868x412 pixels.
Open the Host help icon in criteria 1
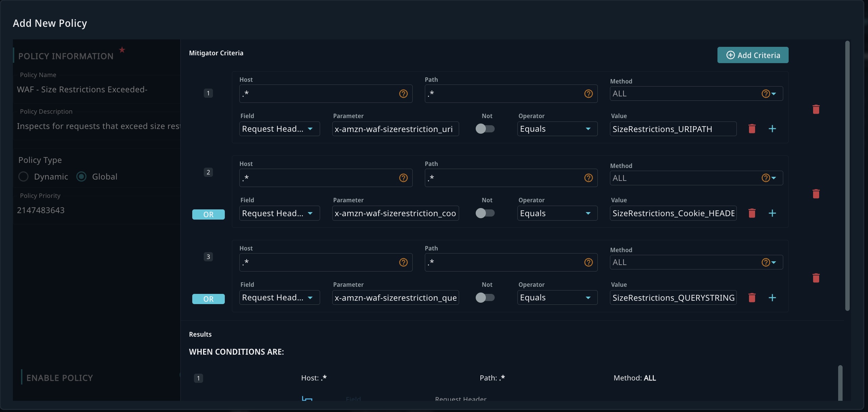click(403, 94)
